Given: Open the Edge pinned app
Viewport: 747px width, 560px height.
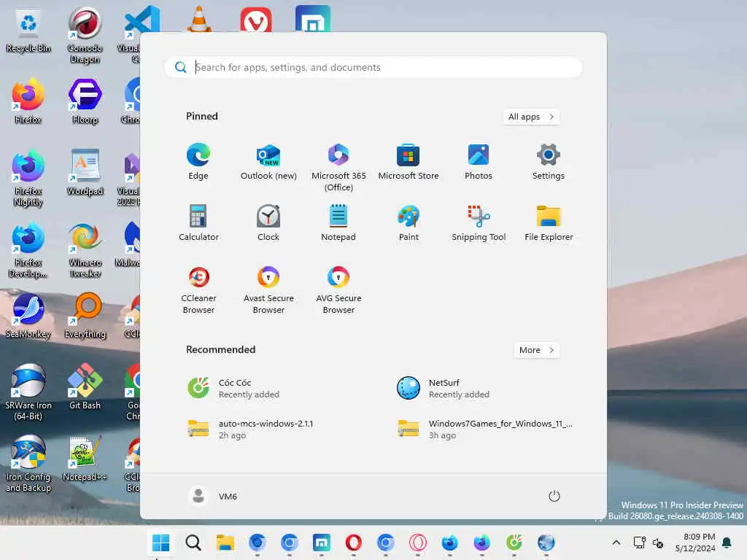Looking at the screenshot, I should coord(198,162).
